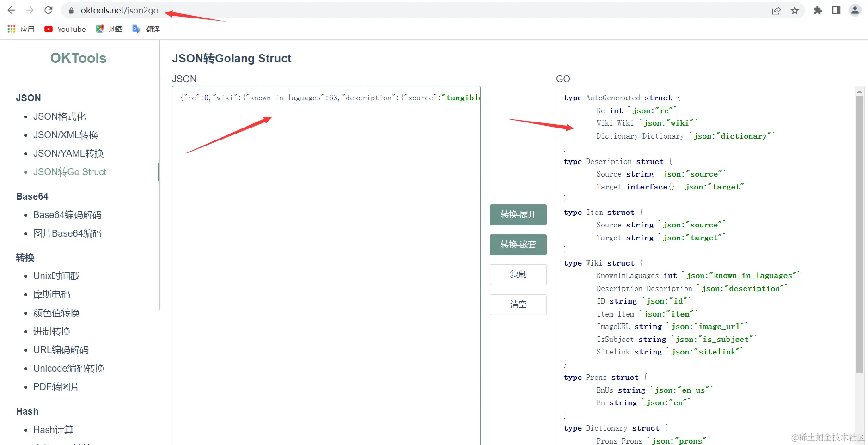Click 'type Wiki struct' line in output
This screenshot has height=445, width=868.
click(603, 263)
